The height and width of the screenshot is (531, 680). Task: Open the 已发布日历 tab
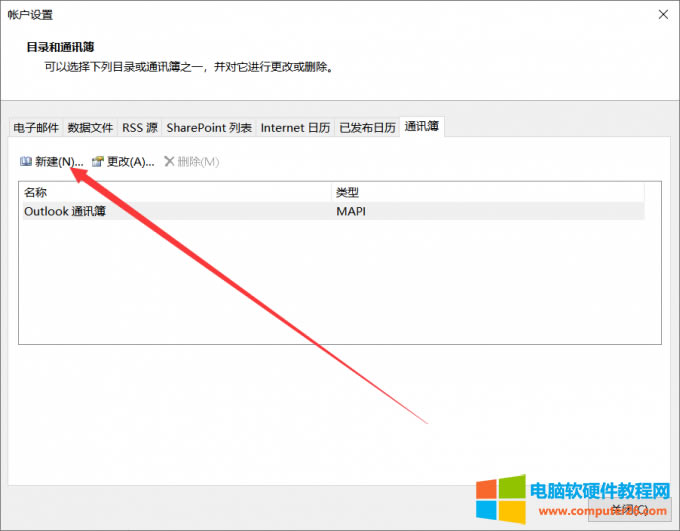pyautogui.click(x=367, y=128)
